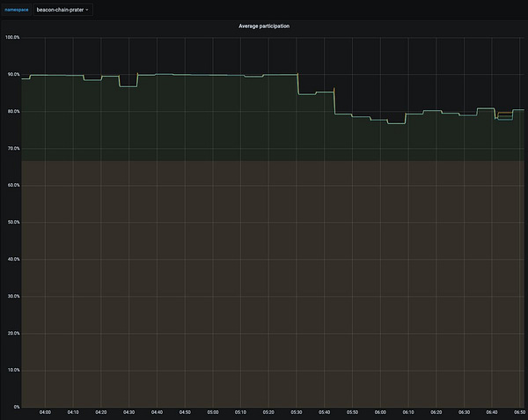Click the 05:10 time axis label
The height and width of the screenshot is (420, 528).
[x=240, y=412]
